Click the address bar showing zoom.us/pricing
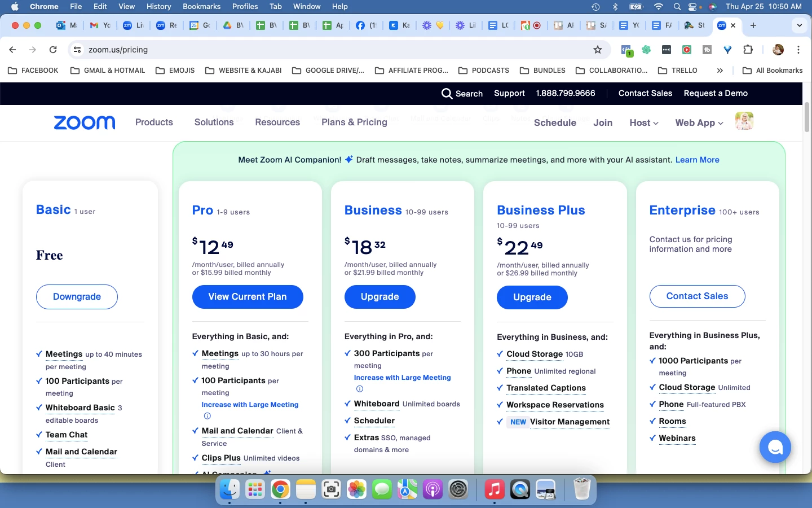Viewport: 812px width, 508px height. (338, 50)
